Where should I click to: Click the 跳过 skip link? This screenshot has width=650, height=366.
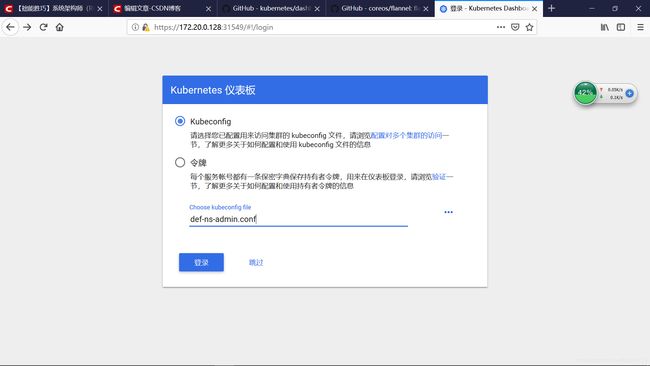pyautogui.click(x=256, y=262)
